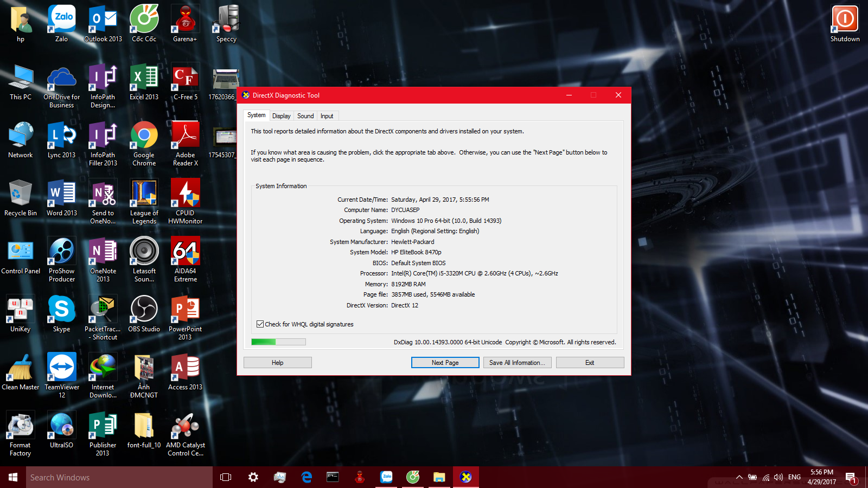Image resolution: width=868 pixels, height=488 pixels.
Task: Launch Lync 2013 shortcut
Action: point(61,140)
